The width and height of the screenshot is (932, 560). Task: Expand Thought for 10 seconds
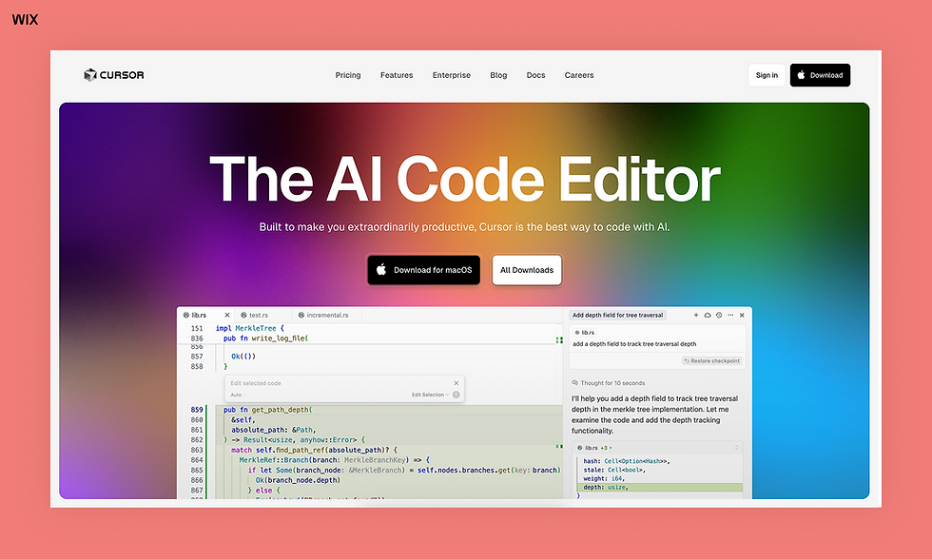[608, 383]
